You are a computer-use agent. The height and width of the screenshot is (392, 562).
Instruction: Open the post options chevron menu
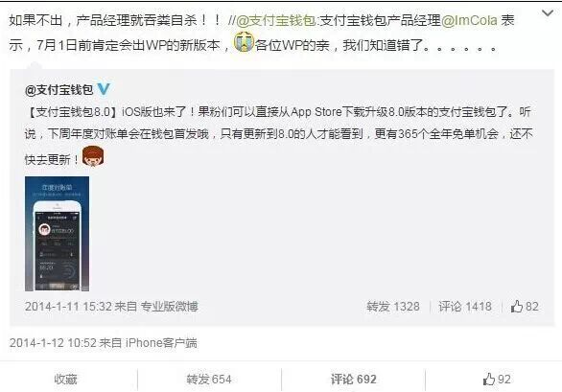pyautogui.click(x=548, y=13)
